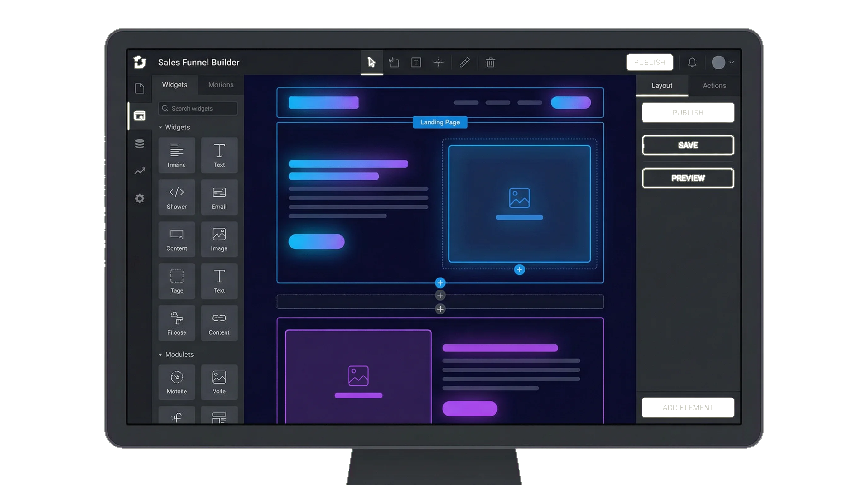868x485 pixels.
Task: Select the cursor selection tool
Action: pos(372,62)
